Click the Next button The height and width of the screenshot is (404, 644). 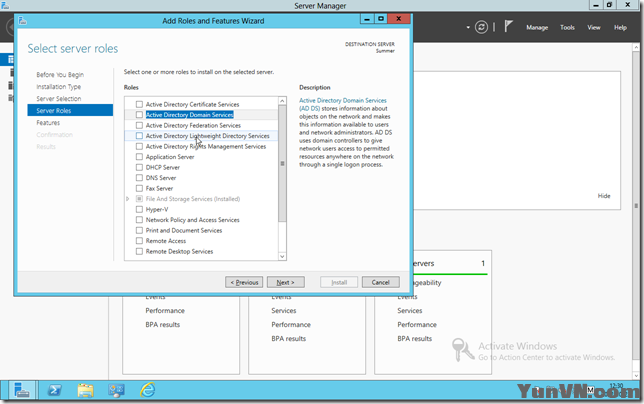coord(285,282)
